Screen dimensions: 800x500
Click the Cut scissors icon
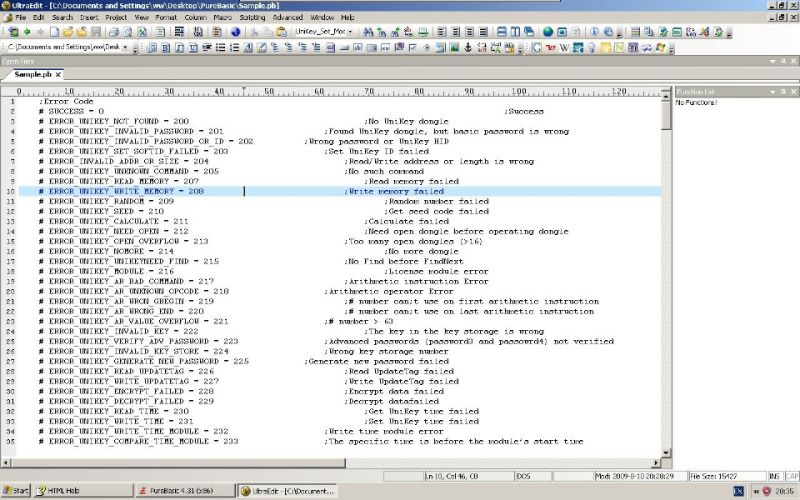[x=254, y=32]
